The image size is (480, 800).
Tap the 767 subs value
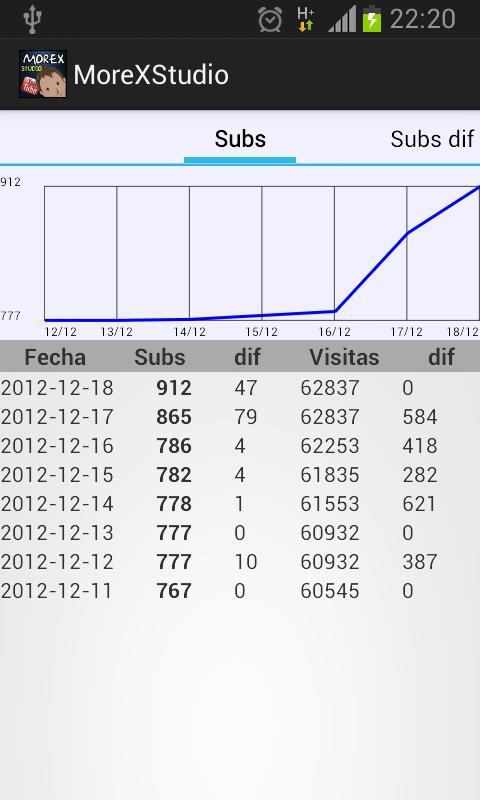pos(174,591)
